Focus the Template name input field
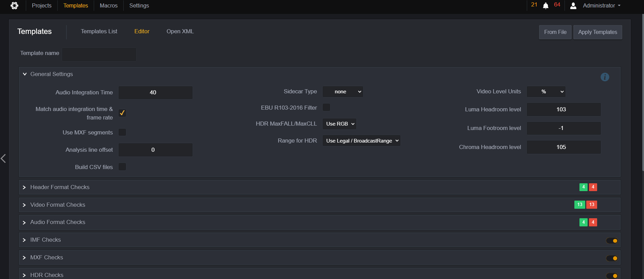Viewport: 644px width, 279px height. pyautogui.click(x=99, y=54)
